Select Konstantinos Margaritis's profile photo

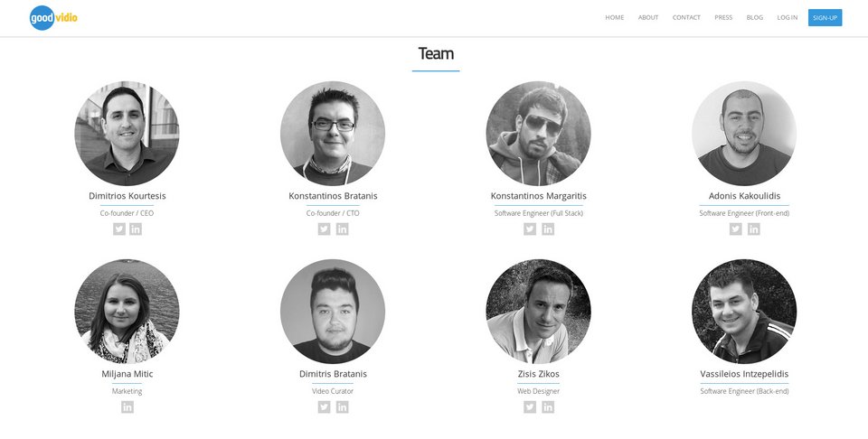point(539,134)
